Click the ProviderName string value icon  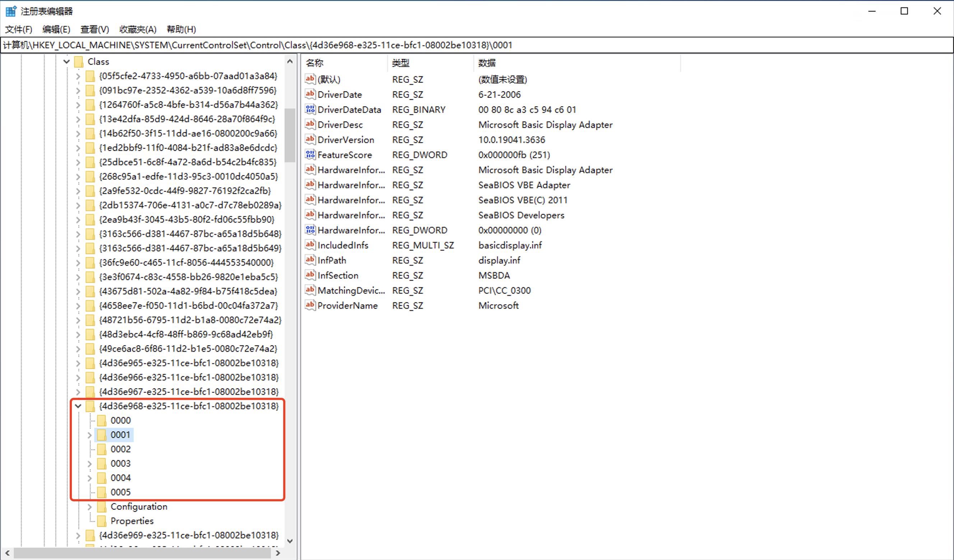[310, 305]
